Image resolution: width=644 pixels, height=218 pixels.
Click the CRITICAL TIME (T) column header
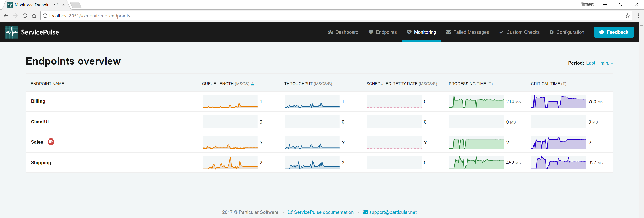(548, 84)
